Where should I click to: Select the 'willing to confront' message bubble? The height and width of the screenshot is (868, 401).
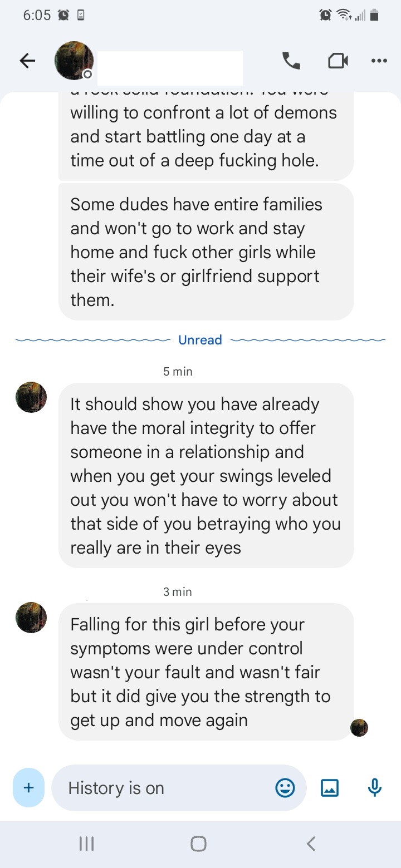pos(206,136)
